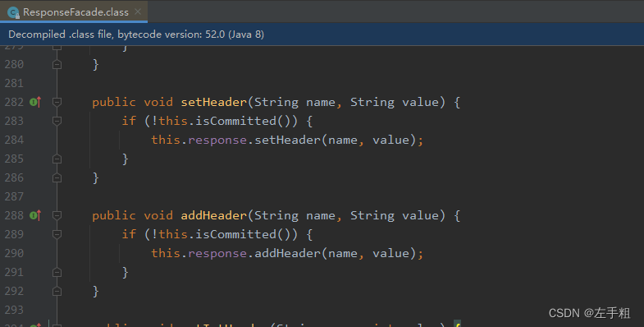The width and height of the screenshot is (644, 327).
Task: Click the response field on line 290
Action: click(x=217, y=254)
